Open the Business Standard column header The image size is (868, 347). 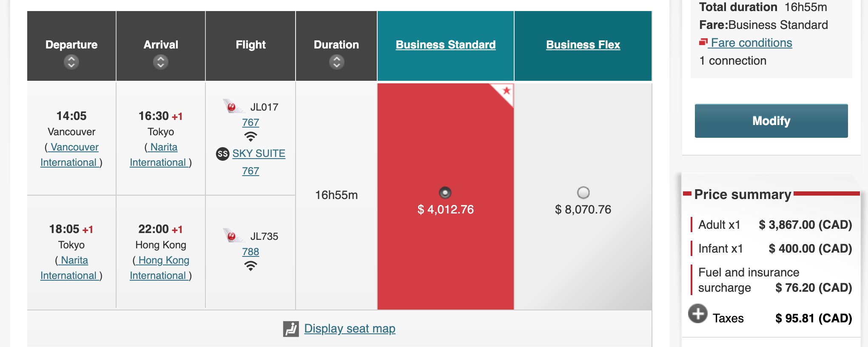445,45
